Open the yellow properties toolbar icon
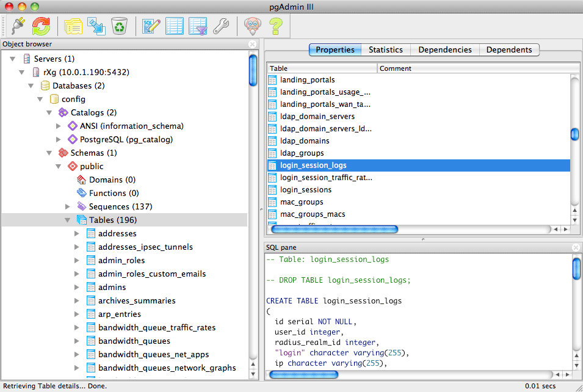The height and width of the screenshot is (392, 583). 73,26
